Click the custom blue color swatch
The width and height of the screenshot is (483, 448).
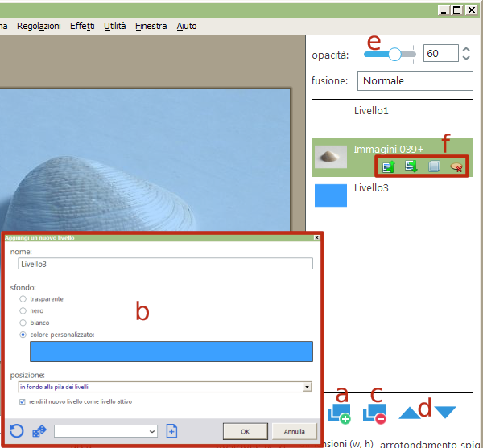tap(171, 351)
